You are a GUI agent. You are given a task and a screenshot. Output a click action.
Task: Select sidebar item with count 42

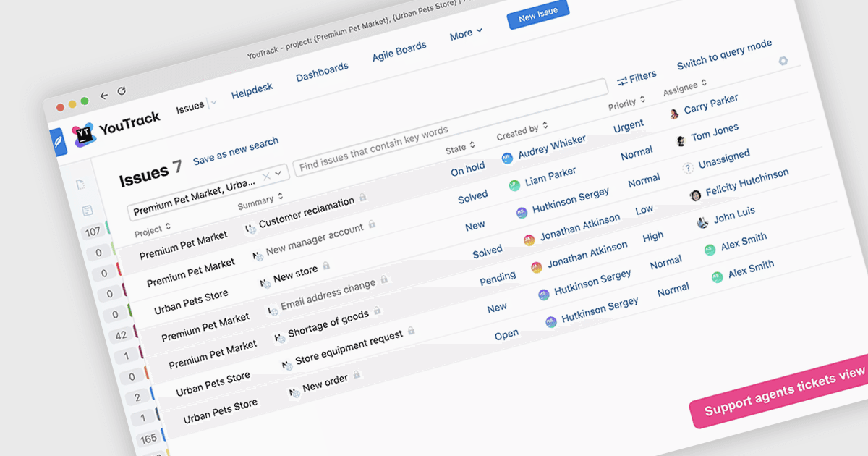121,334
